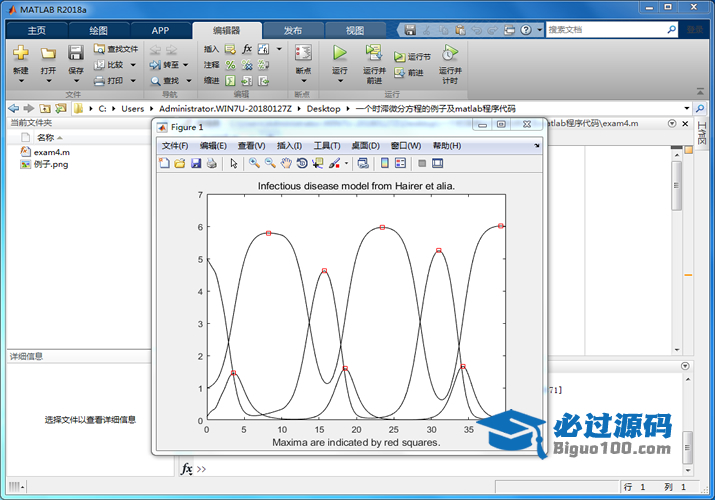Click the Compare (比较) icon

click(99, 65)
